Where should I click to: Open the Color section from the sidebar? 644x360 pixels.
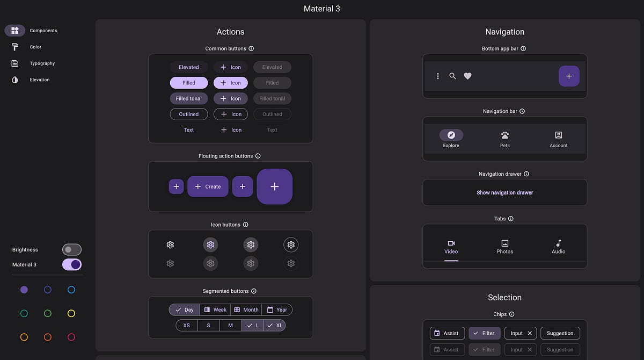15,47
